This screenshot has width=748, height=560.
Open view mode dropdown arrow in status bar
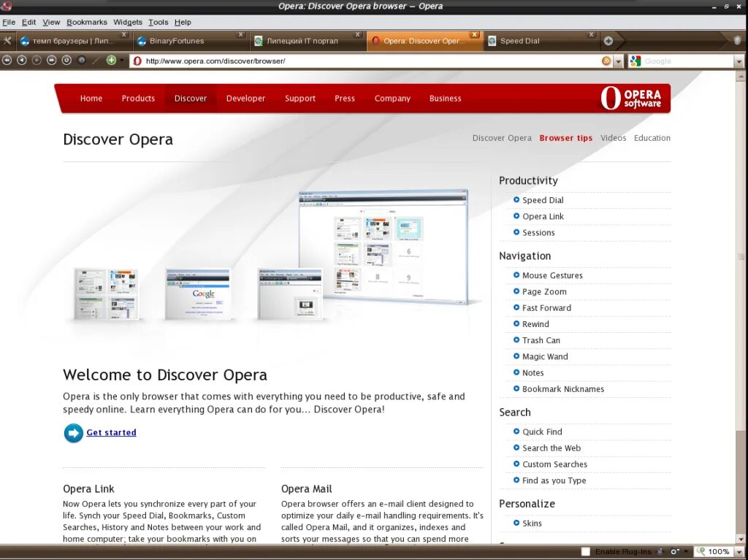coord(686,551)
